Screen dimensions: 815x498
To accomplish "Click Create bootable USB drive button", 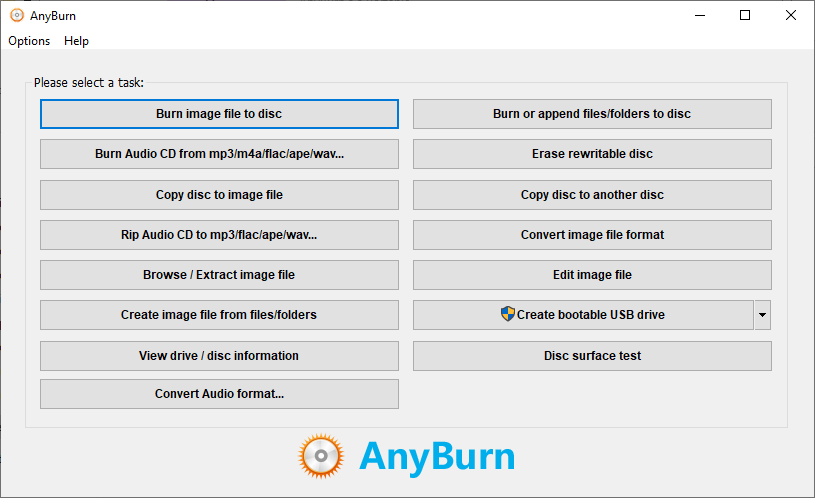I will coord(583,315).
